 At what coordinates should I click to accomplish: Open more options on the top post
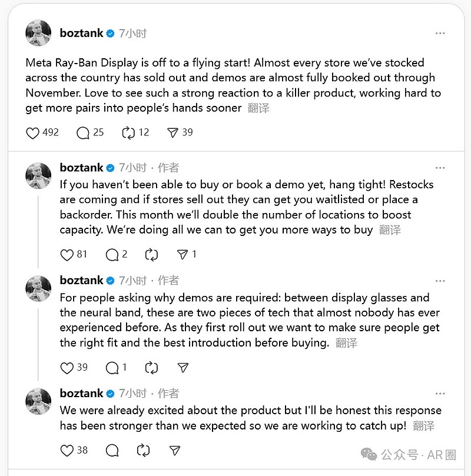tap(440, 34)
